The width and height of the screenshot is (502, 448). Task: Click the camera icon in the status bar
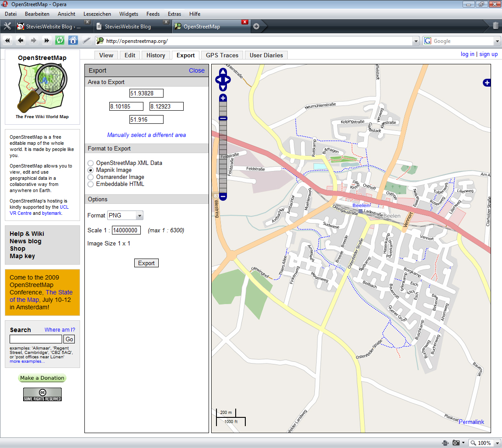pyautogui.click(x=456, y=443)
